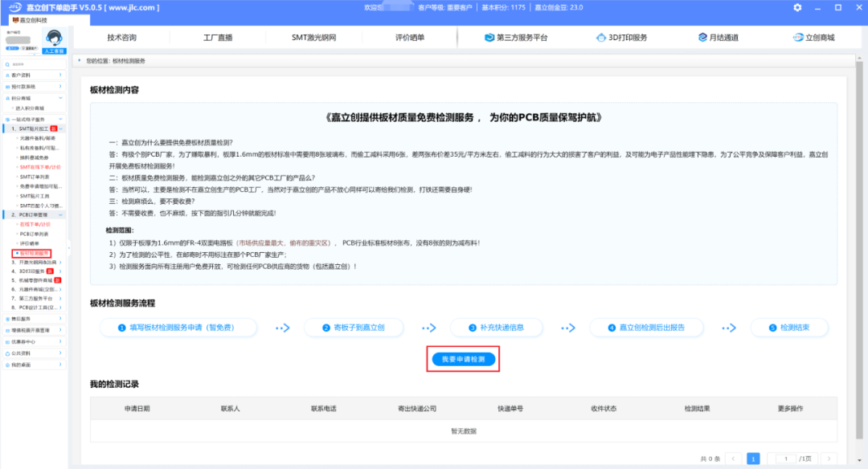The height and width of the screenshot is (469, 868).
Task: Open PCB订单列表 in the sidebar
Action: click(34, 234)
